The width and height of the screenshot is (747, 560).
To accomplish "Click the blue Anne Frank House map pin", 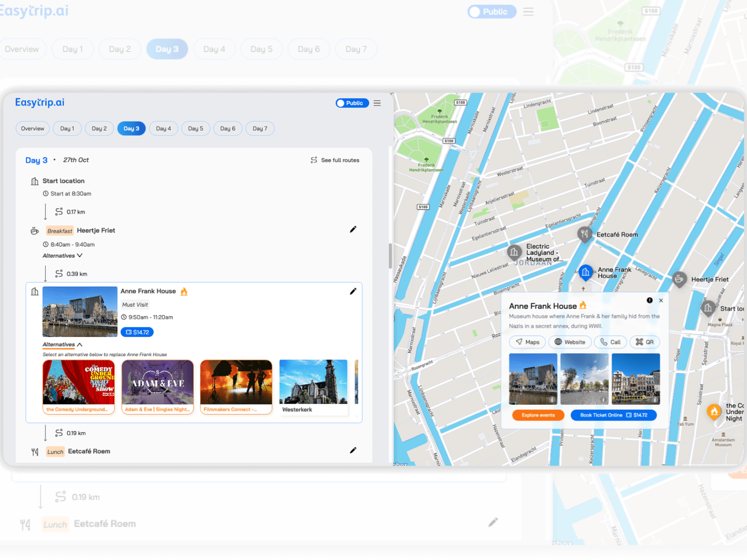I will [585, 272].
